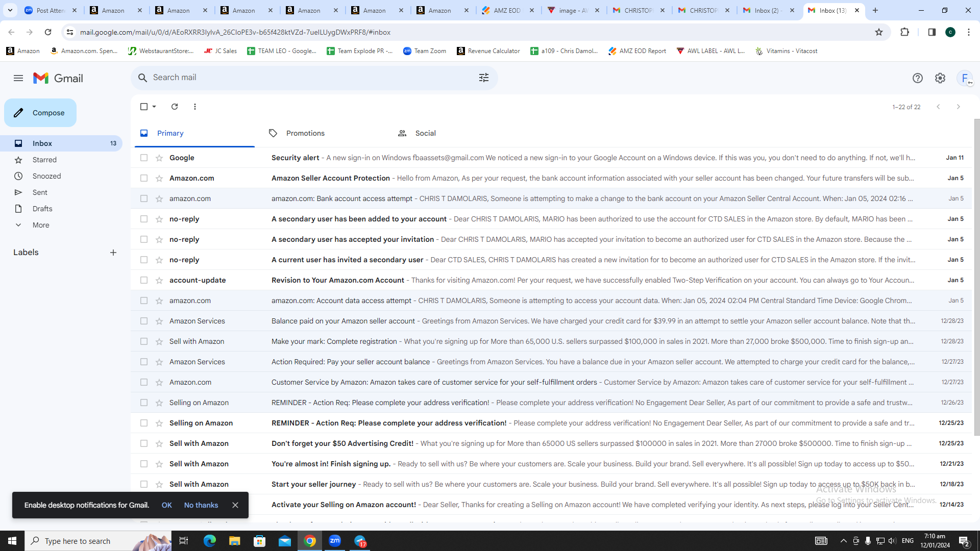Switch to the Primary tab
This screenshot has width=980, height=551.
(x=194, y=133)
